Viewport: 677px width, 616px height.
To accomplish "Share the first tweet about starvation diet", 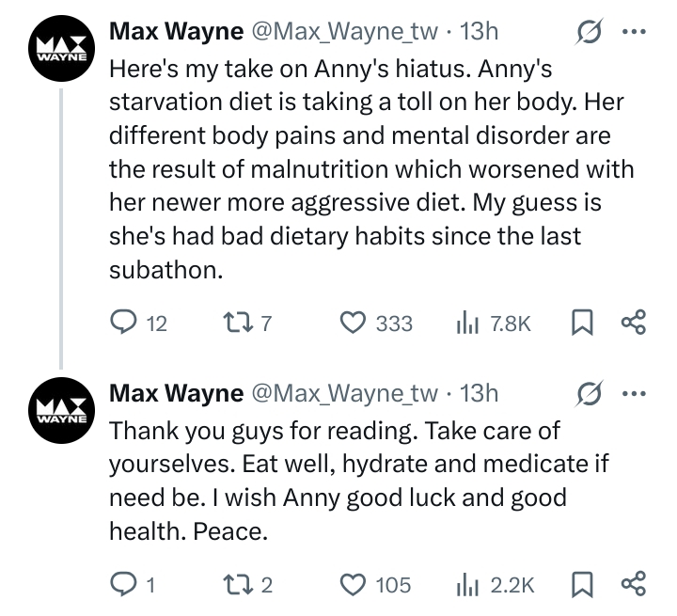I will pos(634,323).
